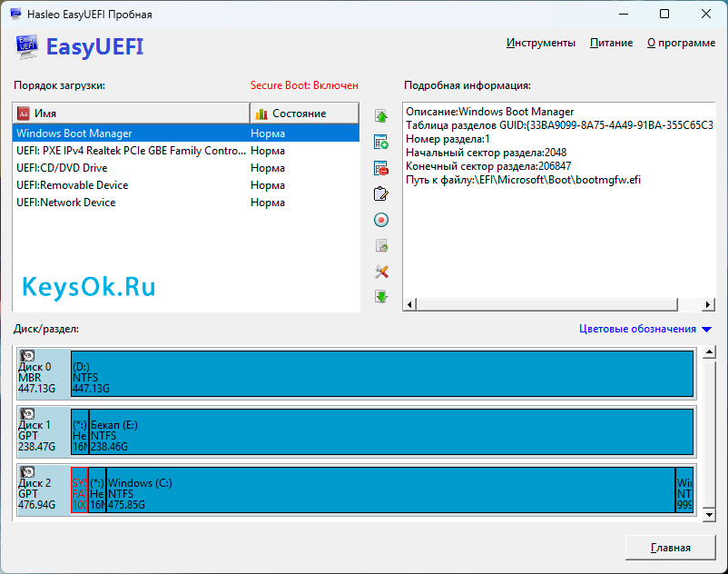This screenshot has height=574, width=728.
Task: Sort by the Состояние column header
Action: click(305, 114)
